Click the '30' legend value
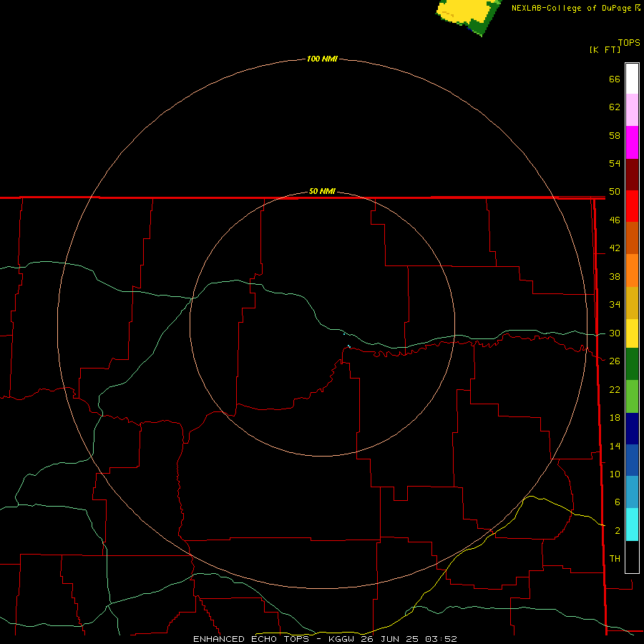Image resolution: width=644 pixels, height=644 pixels. (615, 333)
